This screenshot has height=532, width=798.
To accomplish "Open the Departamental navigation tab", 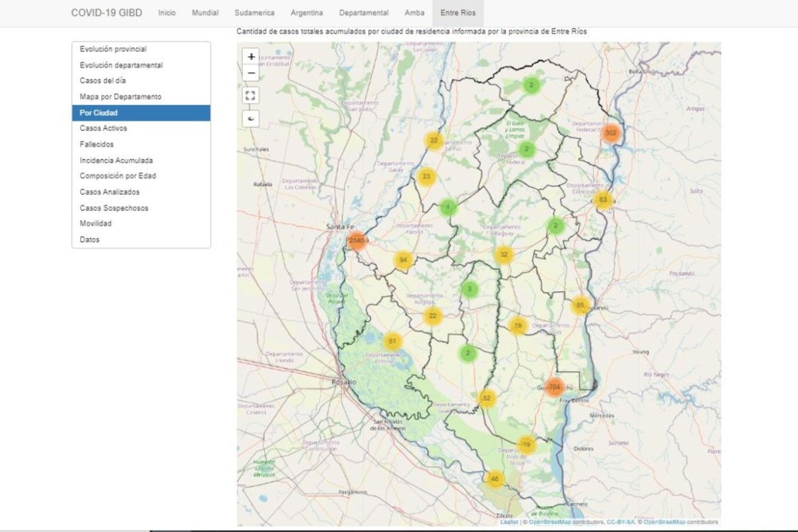I will pyautogui.click(x=364, y=13).
